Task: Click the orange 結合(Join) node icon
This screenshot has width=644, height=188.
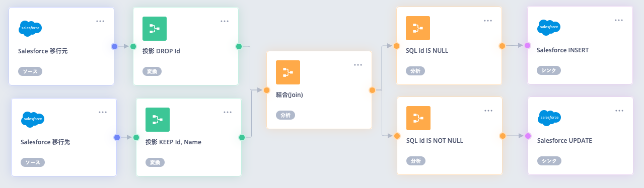Action: tap(288, 72)
